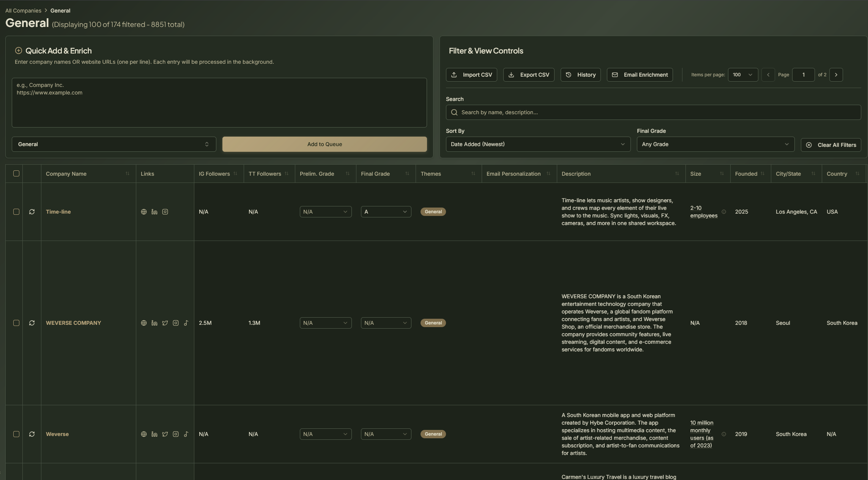Click info icon beside 2-10 employees
This screenshot has height=480, width=868.
(724, 212)
